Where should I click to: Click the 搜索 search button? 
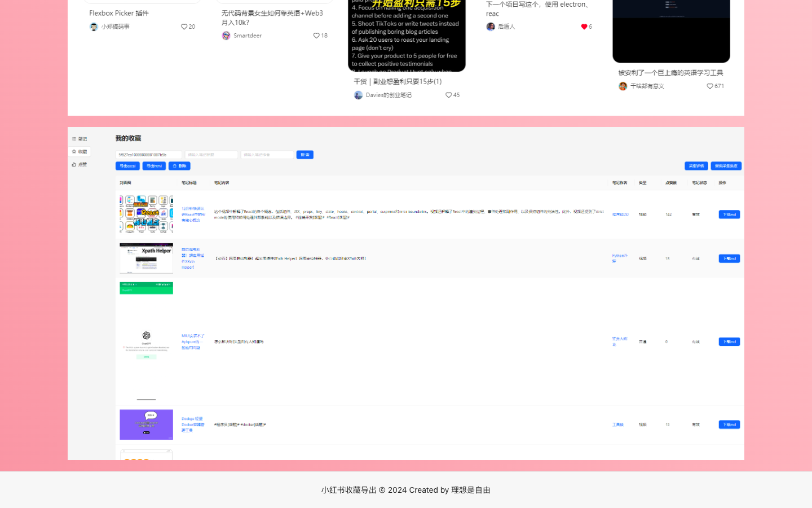(304, 154)
